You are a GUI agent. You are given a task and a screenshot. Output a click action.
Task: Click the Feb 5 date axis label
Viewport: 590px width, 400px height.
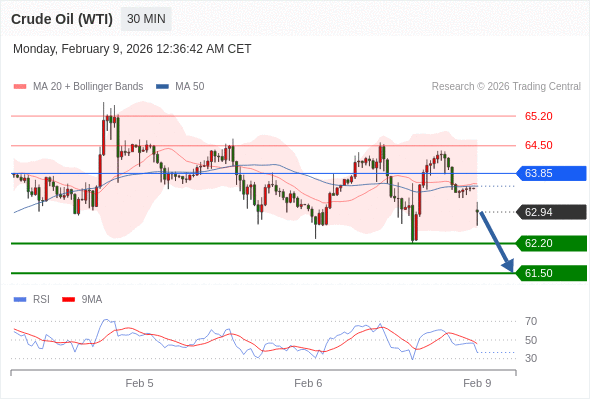[140, 383]
